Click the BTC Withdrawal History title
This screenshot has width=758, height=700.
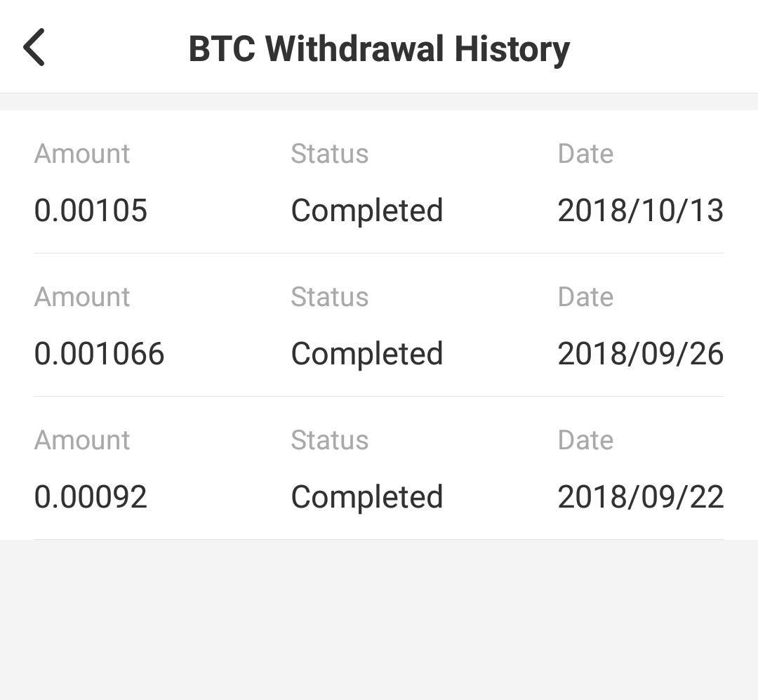tap(379, 49)
